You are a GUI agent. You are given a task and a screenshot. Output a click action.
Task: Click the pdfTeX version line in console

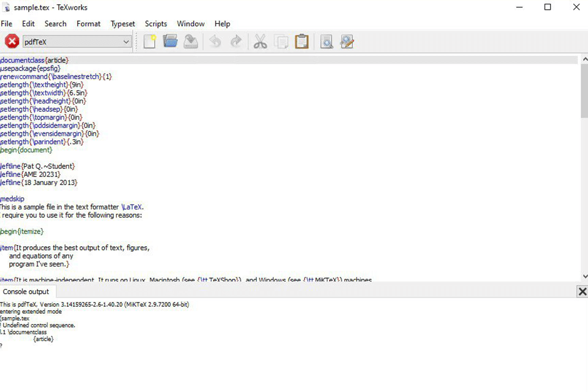pyautogui.click(x=94, y=304)
